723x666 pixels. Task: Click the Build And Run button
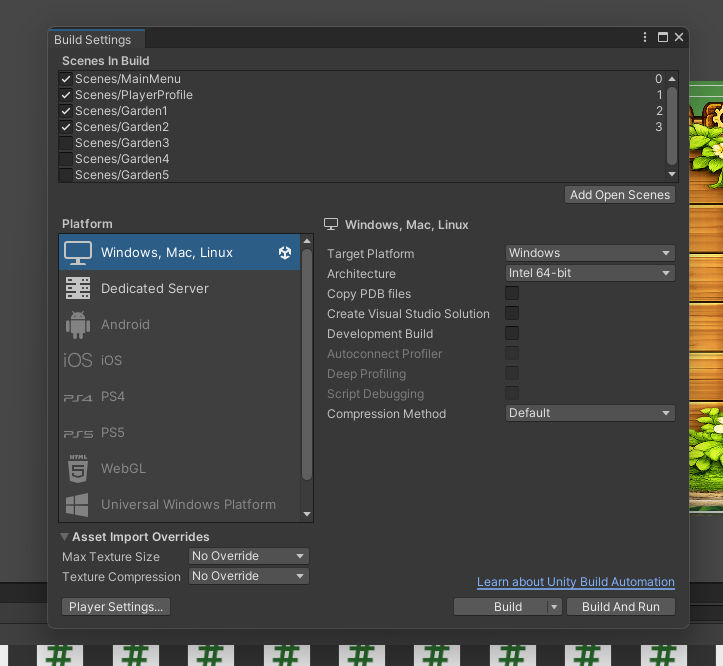(621, 607)
